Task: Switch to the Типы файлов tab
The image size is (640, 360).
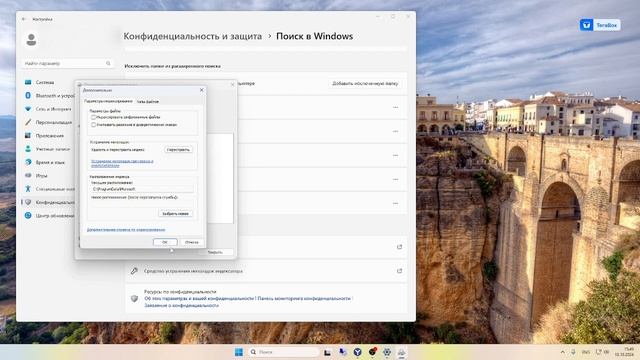Action: (x=148, y=101)
